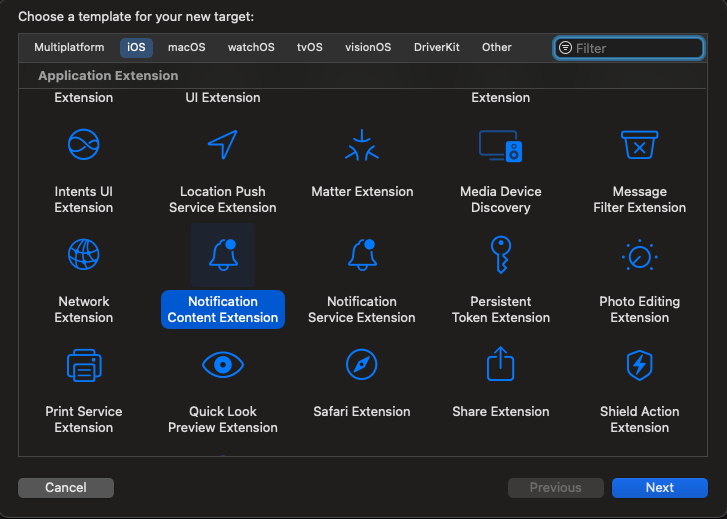Focus the Filter search field
727x519 pixels.
pos(629,48)
